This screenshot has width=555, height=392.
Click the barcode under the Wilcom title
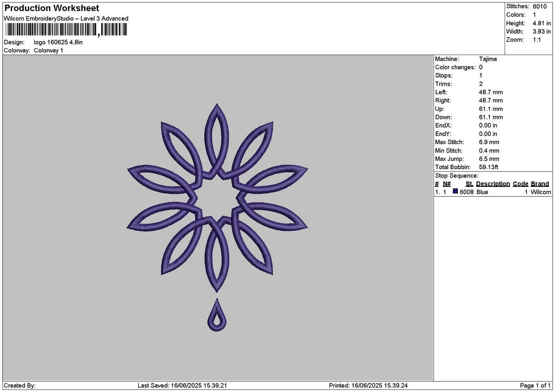(x=66, y=30)
